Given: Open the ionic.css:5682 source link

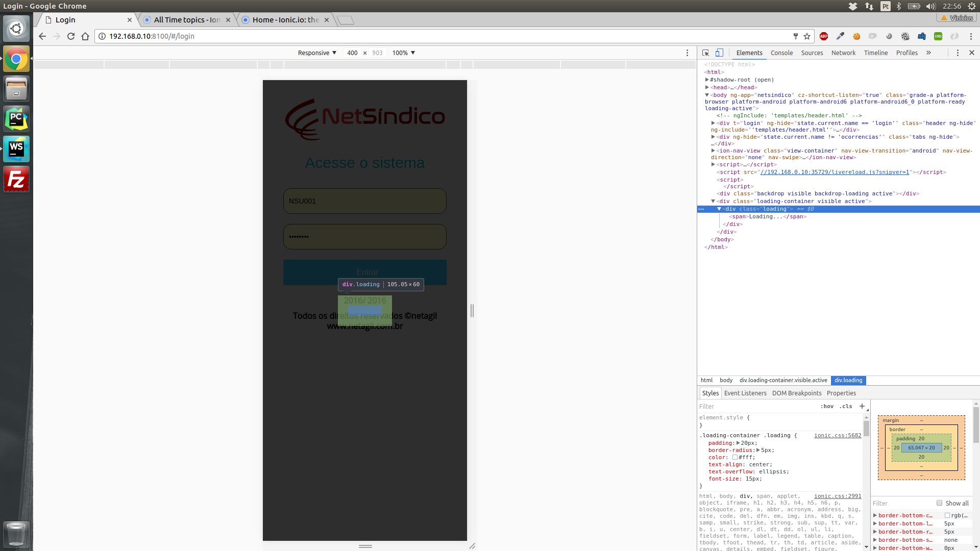Looking at the screenshot, I should pos(838,435).
